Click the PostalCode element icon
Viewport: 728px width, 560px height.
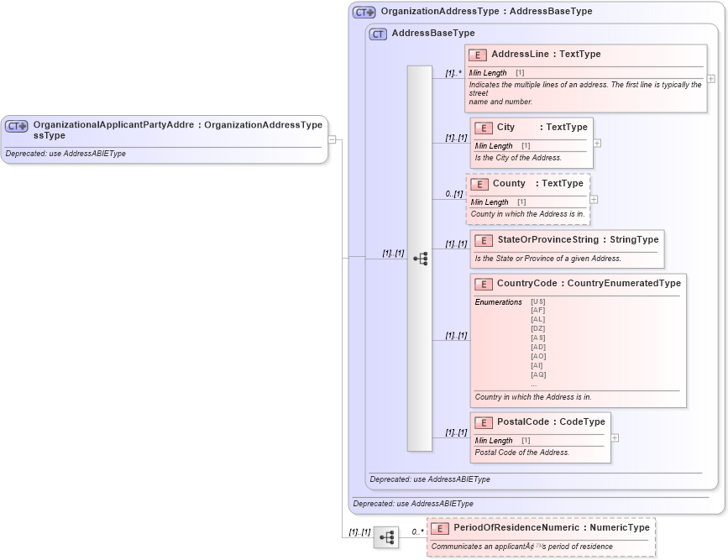point(484,422)
